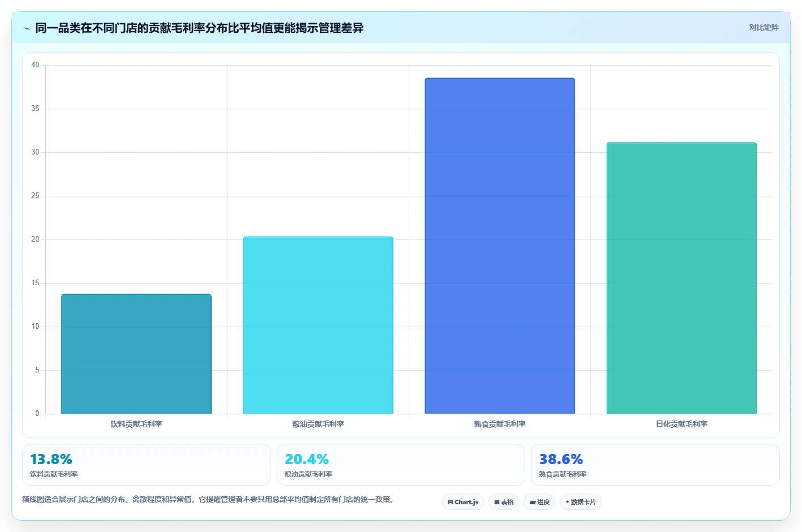Image resolution: width=802 pixels, height=532 pixels.
Task: Click the 日化贡献毛利率 bar in the chart
Action: [x=681, y=278]
